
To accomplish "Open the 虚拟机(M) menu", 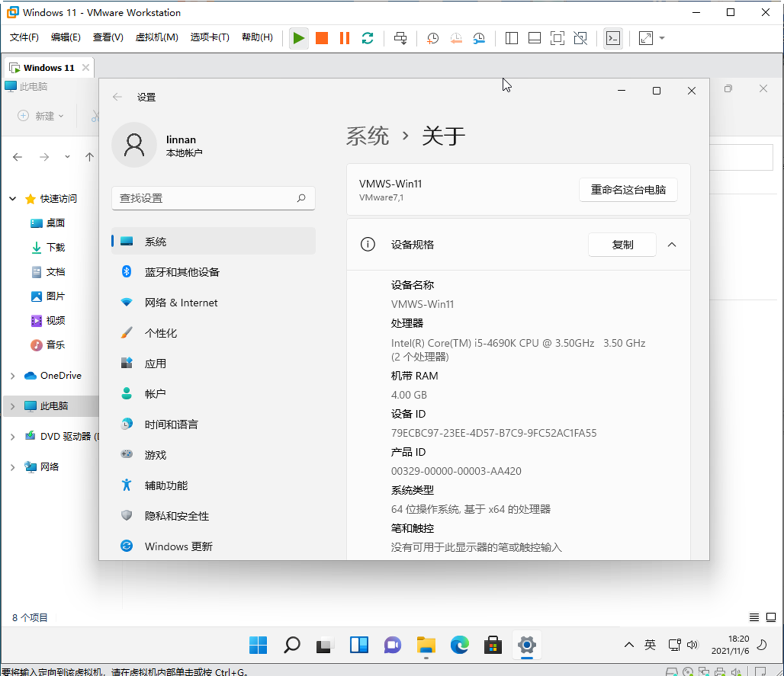I will click(x=157, y=37).
